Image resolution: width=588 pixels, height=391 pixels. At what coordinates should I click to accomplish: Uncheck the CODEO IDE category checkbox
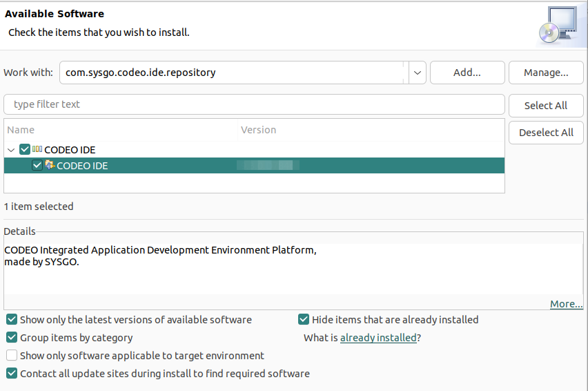click(x=25, y=149)
